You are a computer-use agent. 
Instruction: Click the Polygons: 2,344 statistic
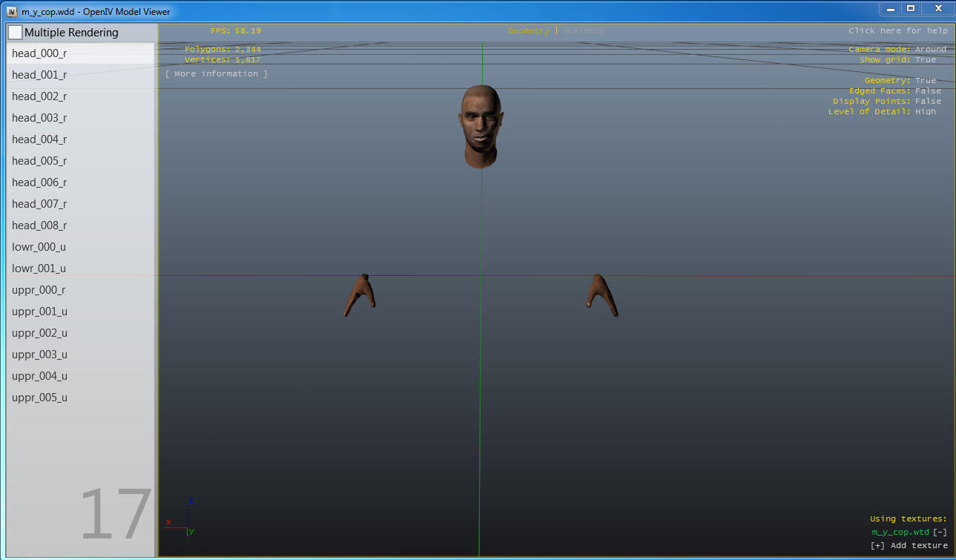click(222, 49)
